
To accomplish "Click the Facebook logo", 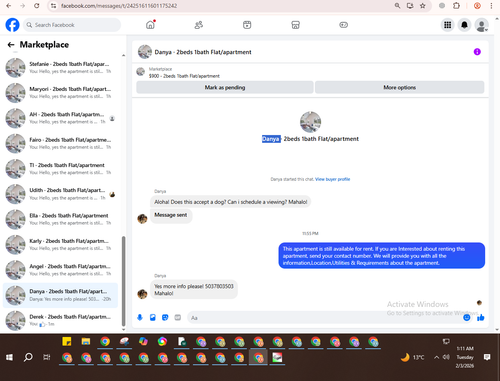I will click(x=12, y=25).
